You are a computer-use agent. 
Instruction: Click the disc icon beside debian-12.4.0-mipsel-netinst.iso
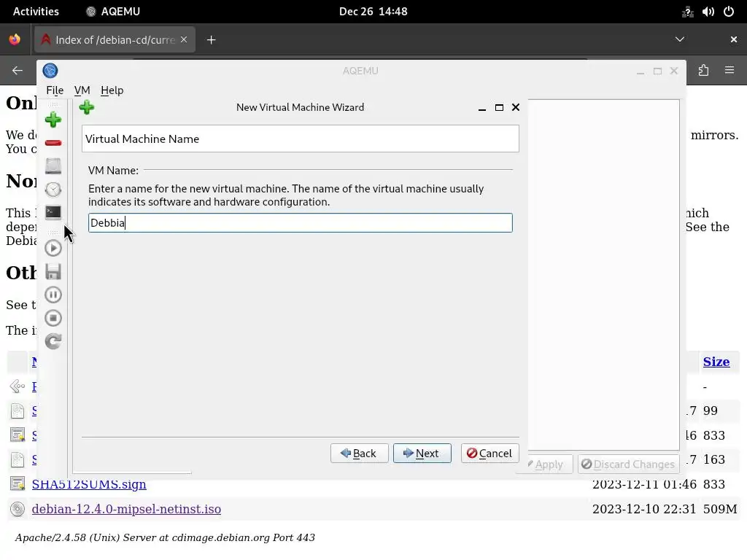pyautogui.click(x=18, y=509)
